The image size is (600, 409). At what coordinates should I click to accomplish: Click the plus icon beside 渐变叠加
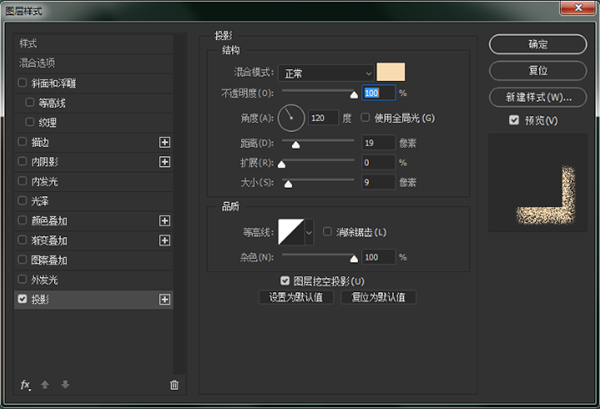(165, 240)
